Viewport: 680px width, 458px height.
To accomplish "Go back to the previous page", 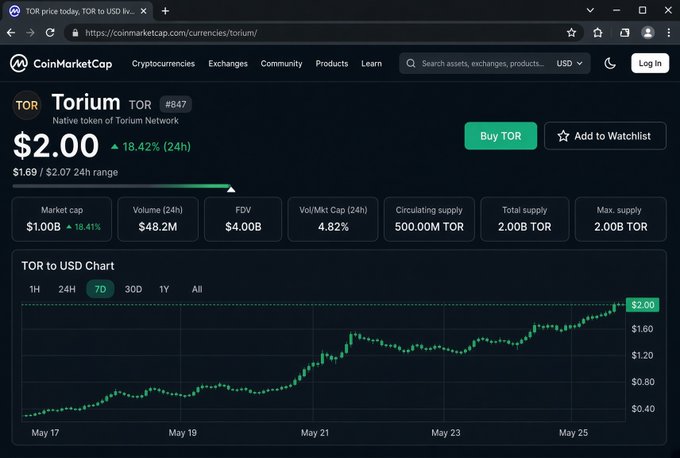I will click(11, 33).
